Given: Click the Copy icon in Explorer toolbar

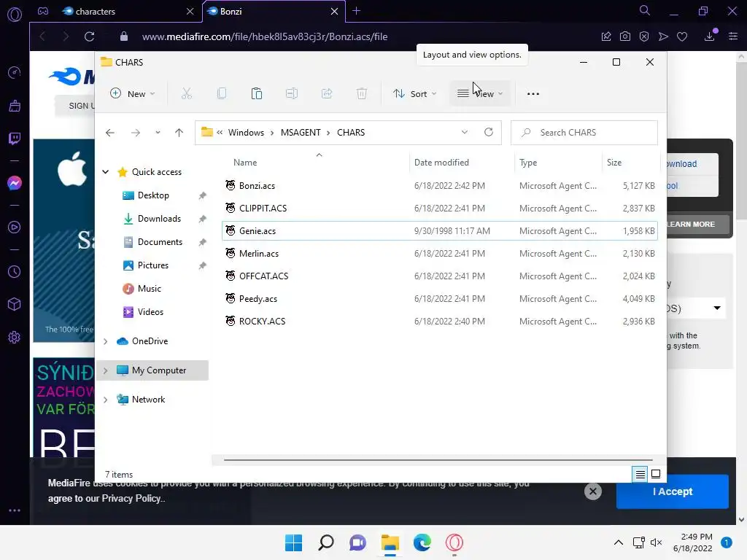Looking at the screenshot, I should tap(222, 93).
